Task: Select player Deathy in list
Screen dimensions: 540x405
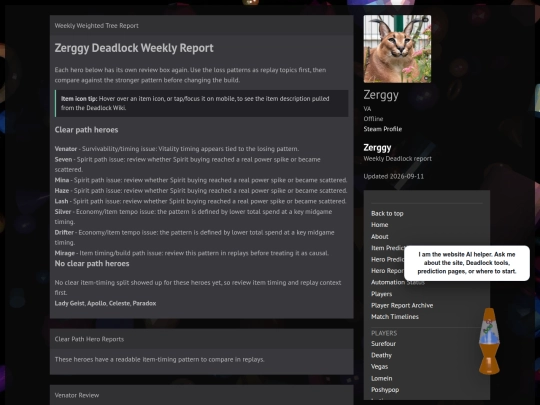Action: [x=381, y=355]
